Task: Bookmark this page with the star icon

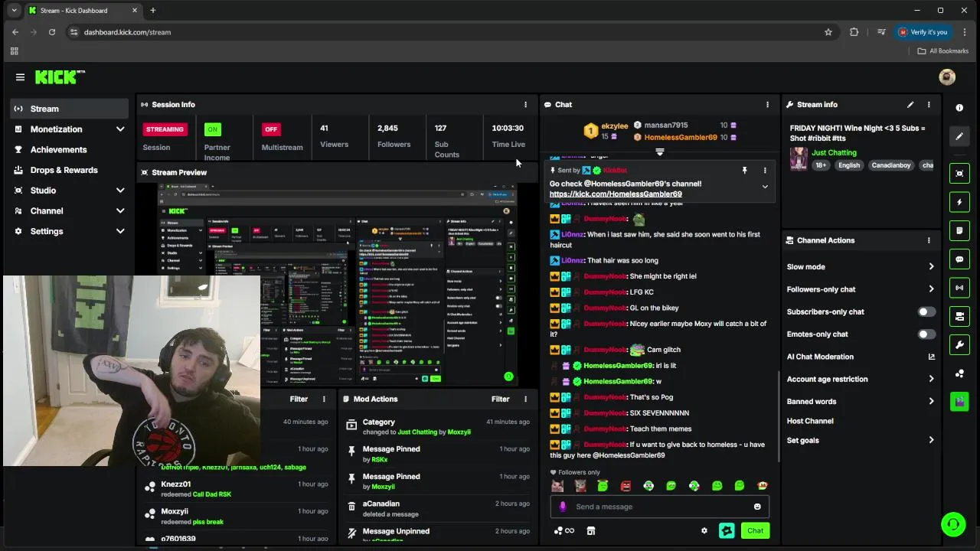Action: (828, 32)
